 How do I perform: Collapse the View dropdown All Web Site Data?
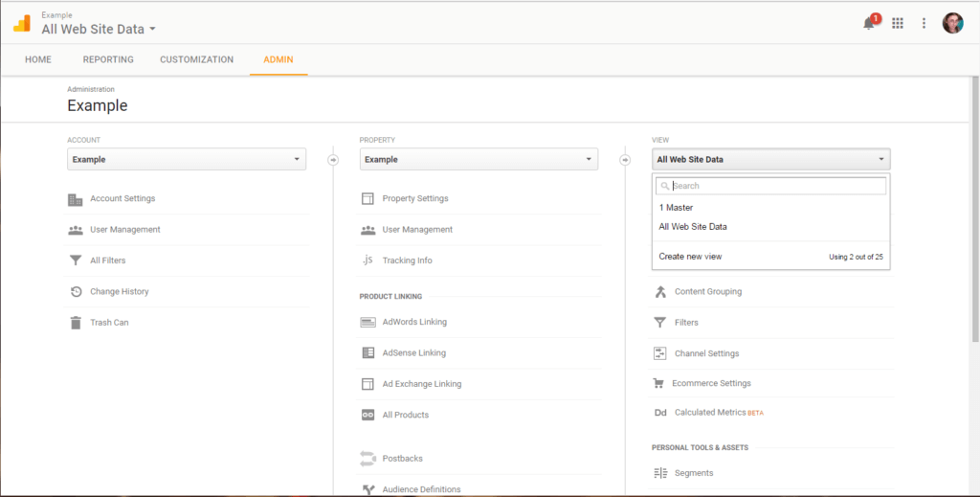click(x=770, y=159)
